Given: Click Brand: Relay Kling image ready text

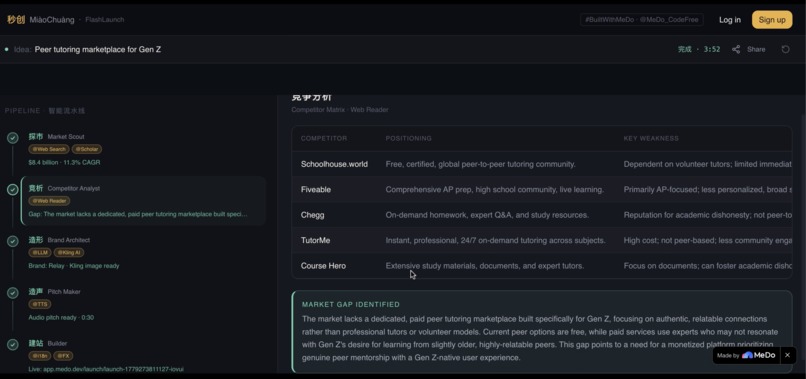Looking at the screenshot, I should [74, 266].
